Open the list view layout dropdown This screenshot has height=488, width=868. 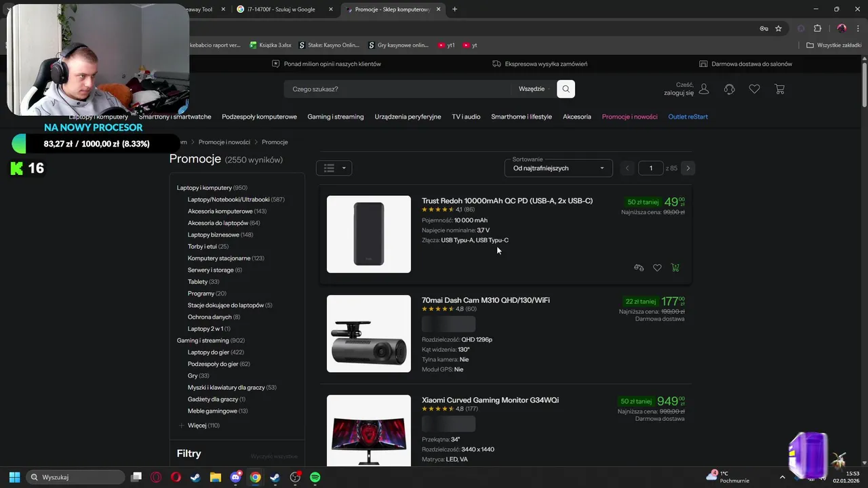[334, 168]
